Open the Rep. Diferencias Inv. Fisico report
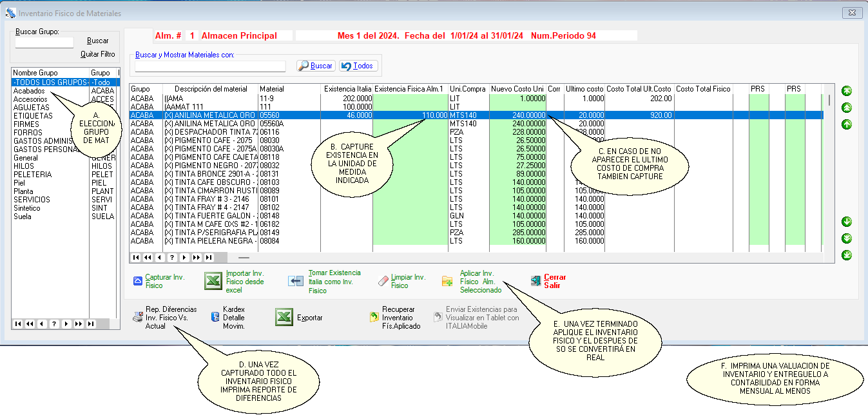The width and height of the screenshot is (868, 415). (x=138, y=317)
